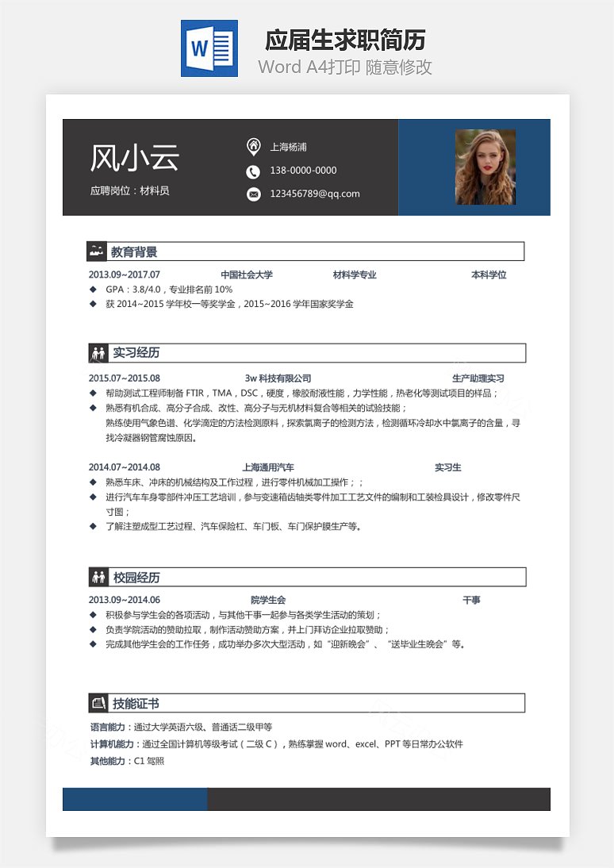The width and height of the screenshot is (614, 868).
Task: Click the GPA：3.8/4.0 line
Action: click(x=169, y=290)
